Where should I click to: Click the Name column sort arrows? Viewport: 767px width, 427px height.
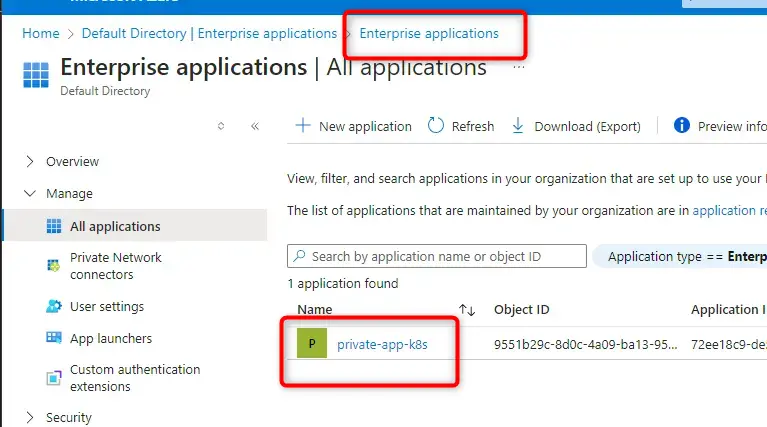(x=467, y=310)
